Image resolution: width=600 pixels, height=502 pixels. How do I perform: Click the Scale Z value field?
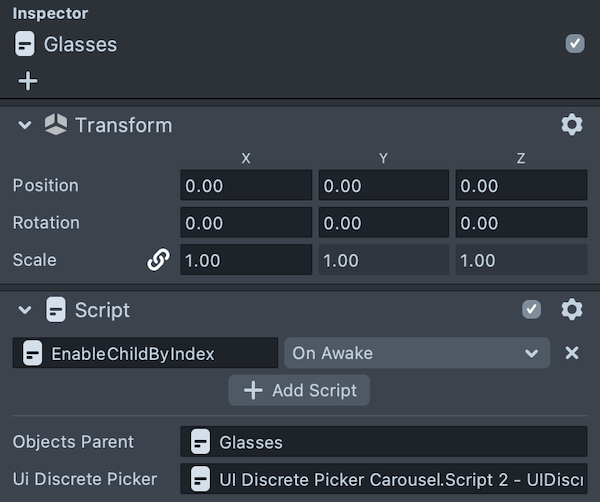[x=521, y=260]
